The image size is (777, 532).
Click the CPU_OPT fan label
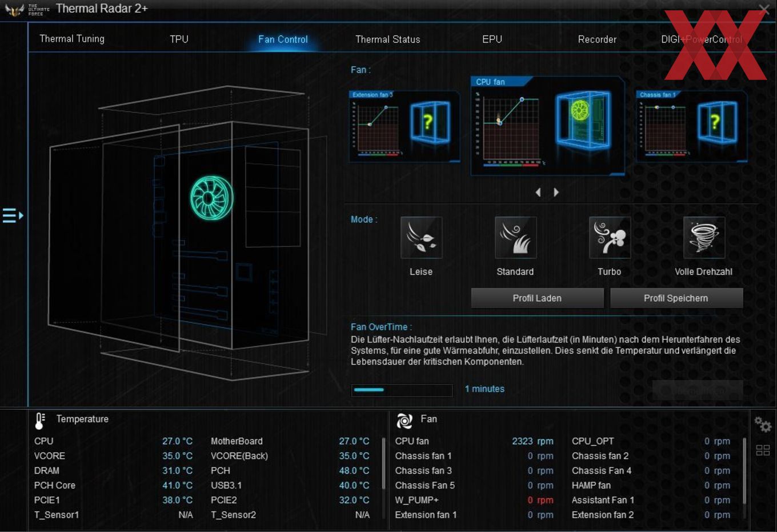point(593,441)
